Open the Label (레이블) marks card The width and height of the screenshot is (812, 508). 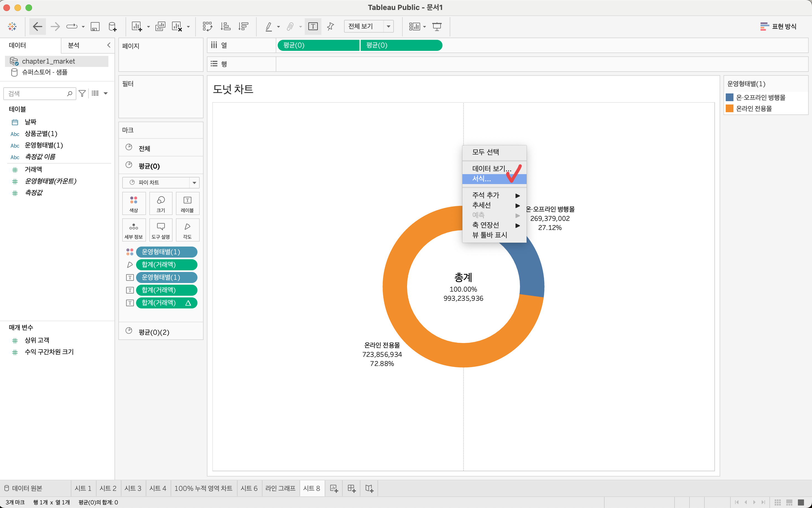(187, 203)
